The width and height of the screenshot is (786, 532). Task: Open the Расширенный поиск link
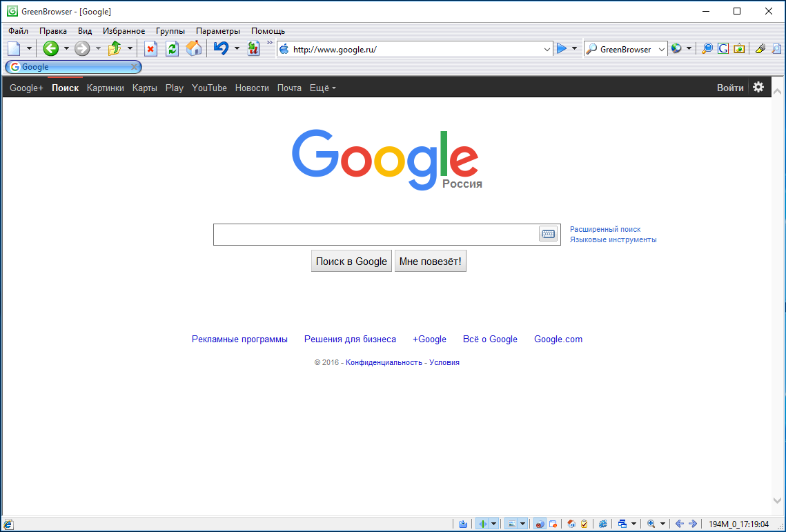[x=605, y=229]
